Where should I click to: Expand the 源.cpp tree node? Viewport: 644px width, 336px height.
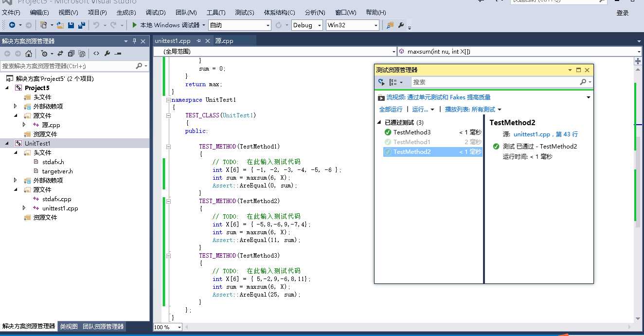24,125
